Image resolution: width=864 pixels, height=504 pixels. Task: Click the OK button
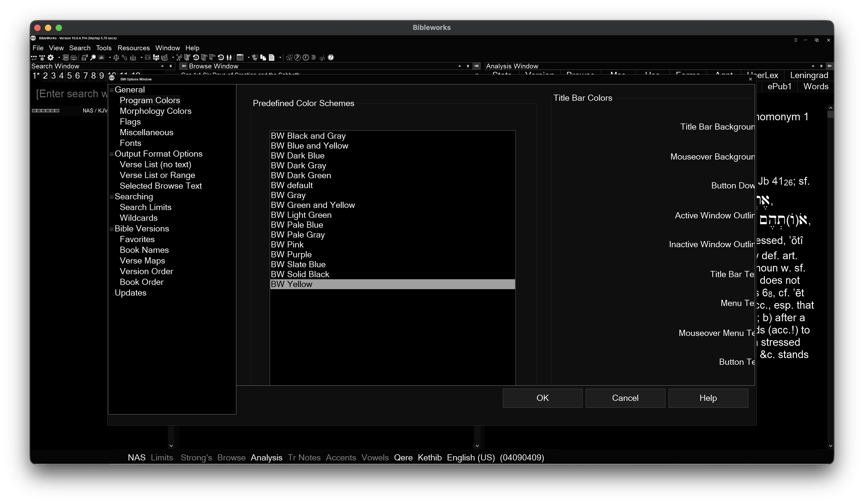click(542, 398)
